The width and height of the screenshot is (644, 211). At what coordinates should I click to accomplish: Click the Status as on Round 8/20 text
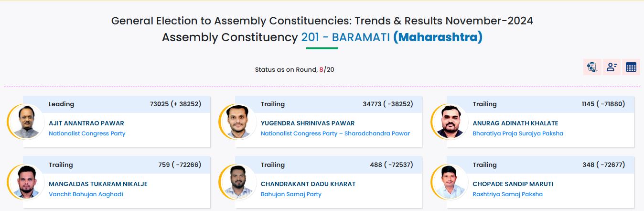point(295,69)
